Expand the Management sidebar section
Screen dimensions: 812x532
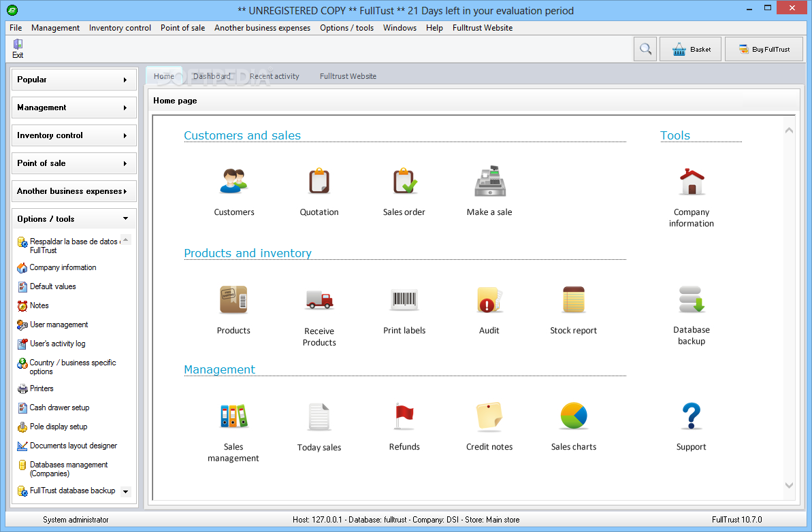point(74,107)
